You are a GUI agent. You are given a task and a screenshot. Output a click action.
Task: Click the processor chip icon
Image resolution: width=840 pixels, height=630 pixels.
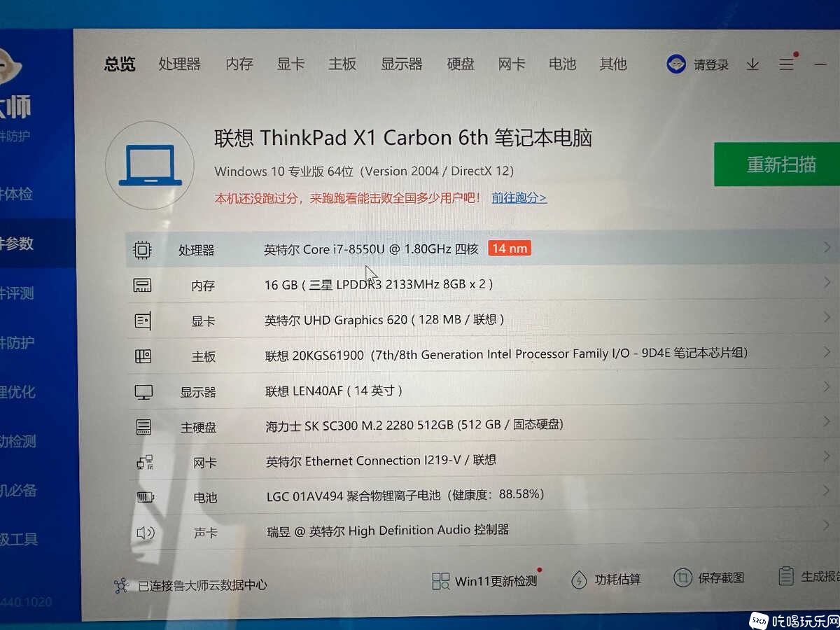(142, 249)
